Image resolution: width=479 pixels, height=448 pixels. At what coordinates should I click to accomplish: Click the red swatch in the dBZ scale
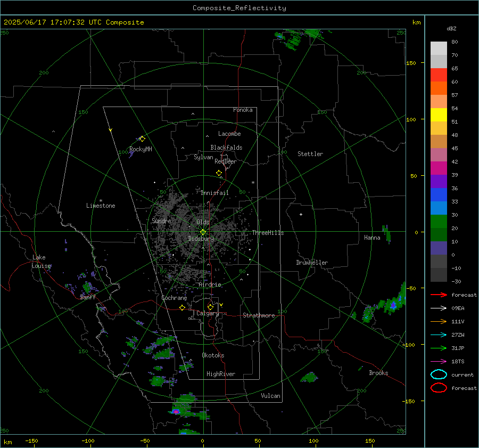pyautogui.click(x=439, y=75)
